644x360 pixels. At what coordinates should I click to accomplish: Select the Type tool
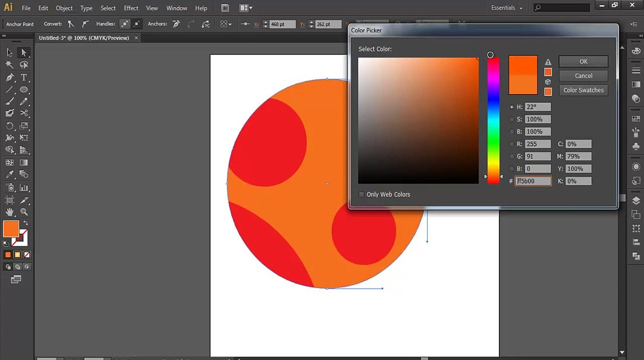tap(24, 77)
